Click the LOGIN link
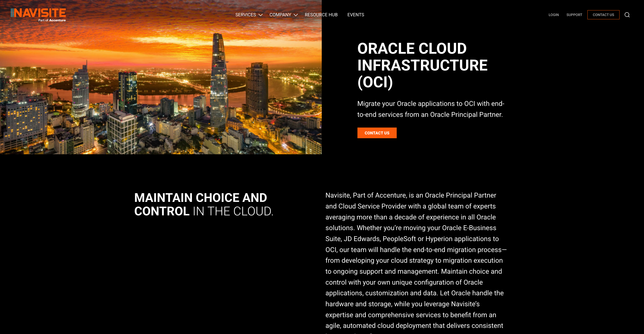 click(x=553, y=15)
